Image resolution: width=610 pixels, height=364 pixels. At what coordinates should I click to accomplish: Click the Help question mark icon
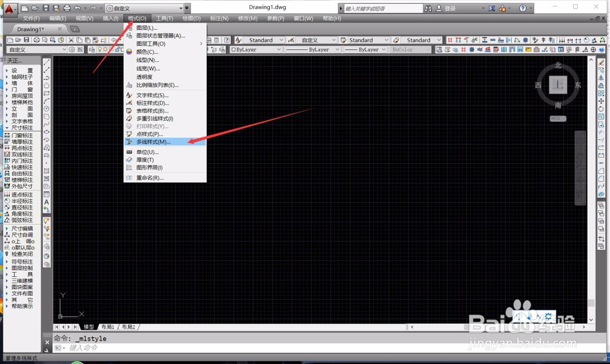(x=523, y=8)
